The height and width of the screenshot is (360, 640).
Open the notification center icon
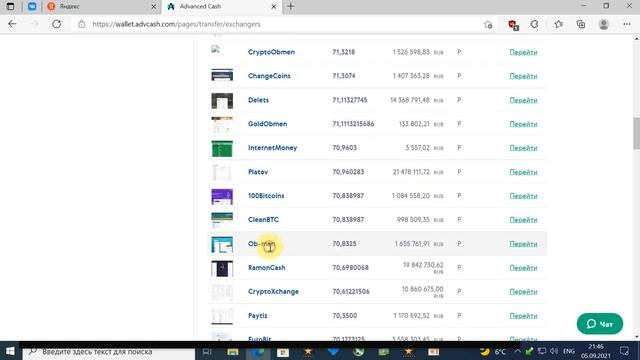point(624,351)
